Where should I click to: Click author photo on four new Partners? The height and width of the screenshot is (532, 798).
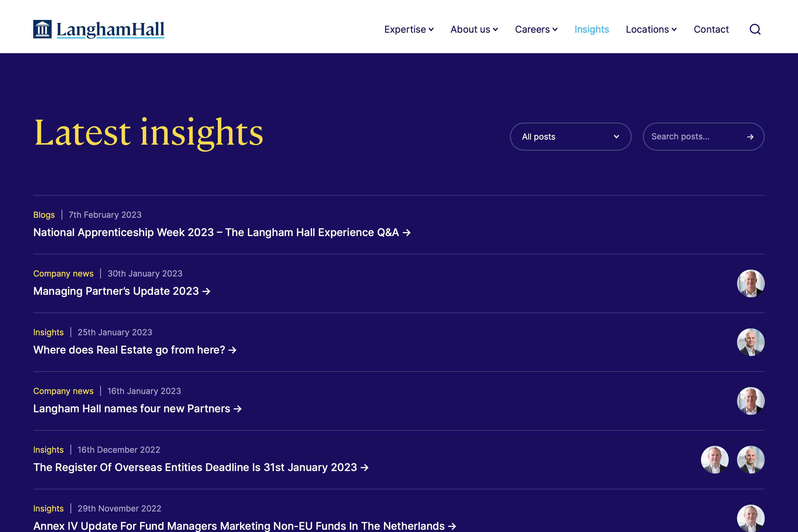[751, 401]
